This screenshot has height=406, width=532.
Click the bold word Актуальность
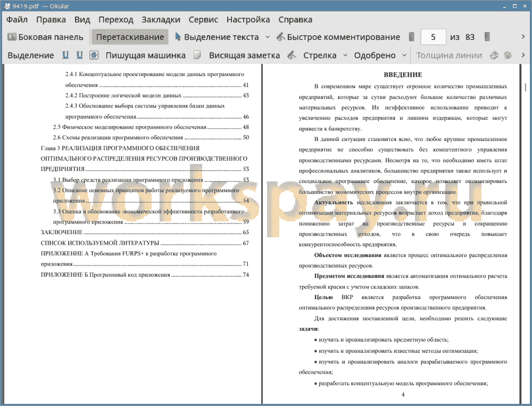[x=334, y=202]
